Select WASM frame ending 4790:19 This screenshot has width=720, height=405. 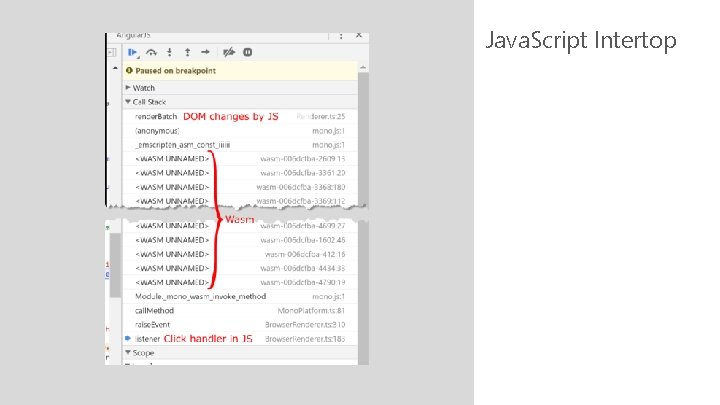tap(240, 282)
